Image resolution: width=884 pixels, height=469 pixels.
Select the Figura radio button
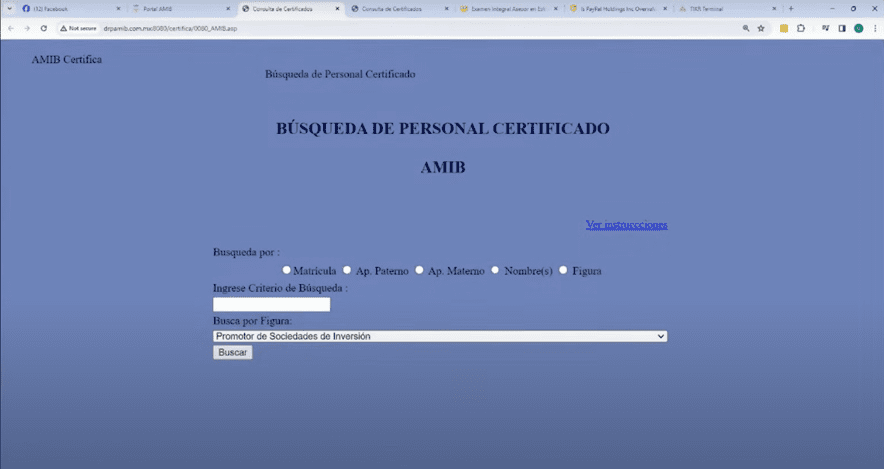(563, 270)
